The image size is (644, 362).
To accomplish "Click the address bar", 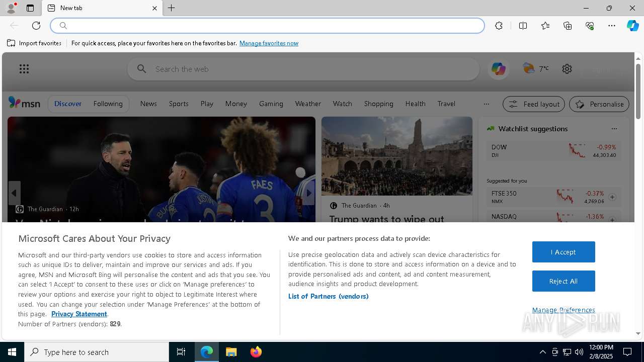I will (x=267, y=26).
